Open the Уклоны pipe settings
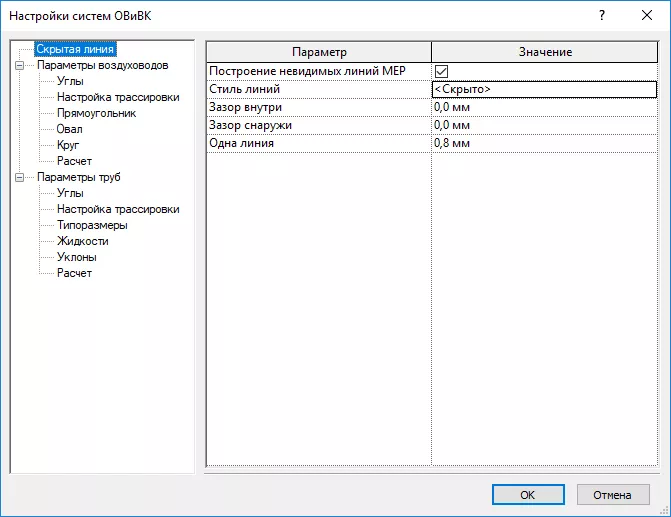 (x=77, y=257)
